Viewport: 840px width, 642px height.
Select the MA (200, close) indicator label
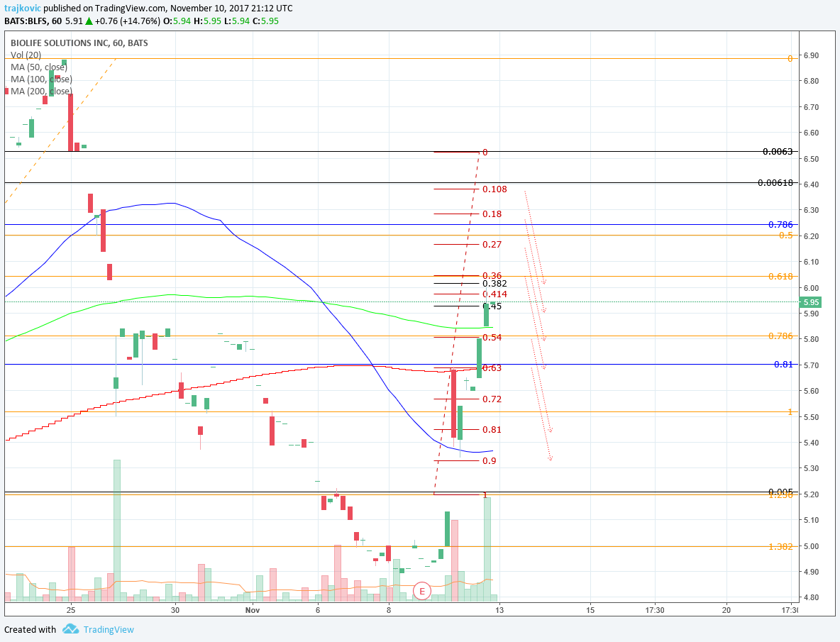click(x=41, y=91)
